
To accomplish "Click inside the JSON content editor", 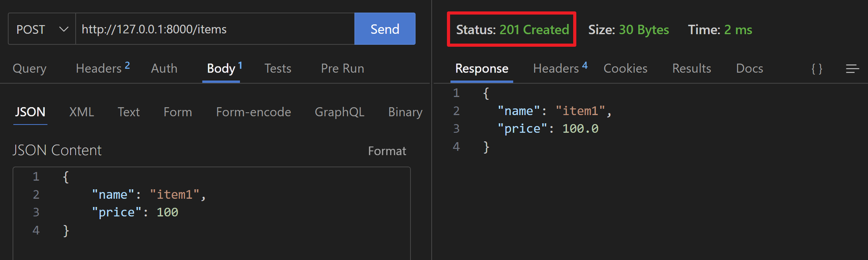I will (x=212, y=213).
